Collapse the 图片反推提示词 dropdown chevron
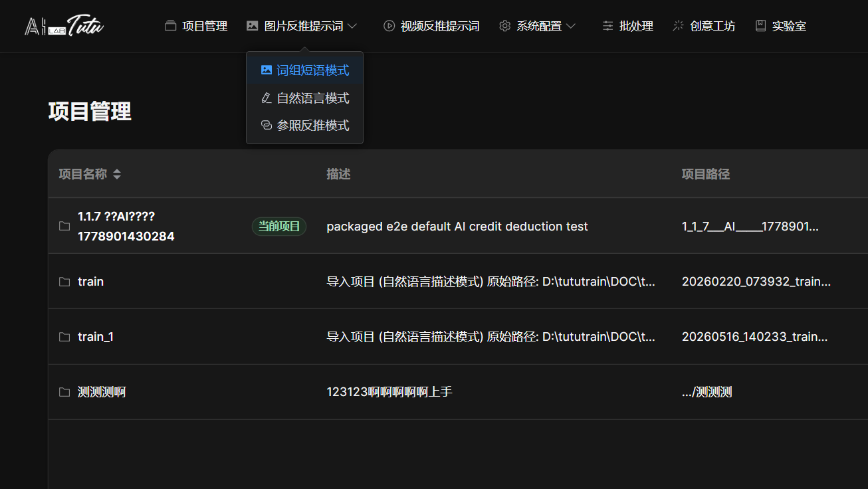Image resolution: width=868 pixels, height=489 pixels. (352, 26)
